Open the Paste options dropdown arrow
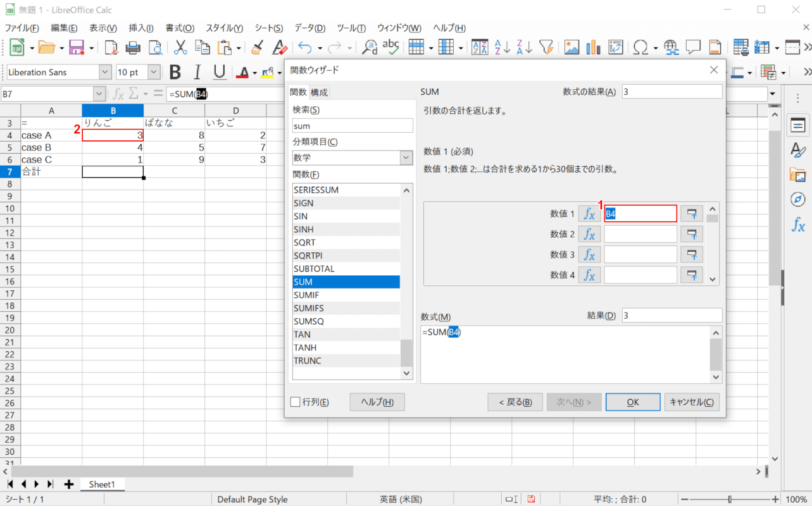Viewport: 812px width, 506px height. click(x=239, y=47)
